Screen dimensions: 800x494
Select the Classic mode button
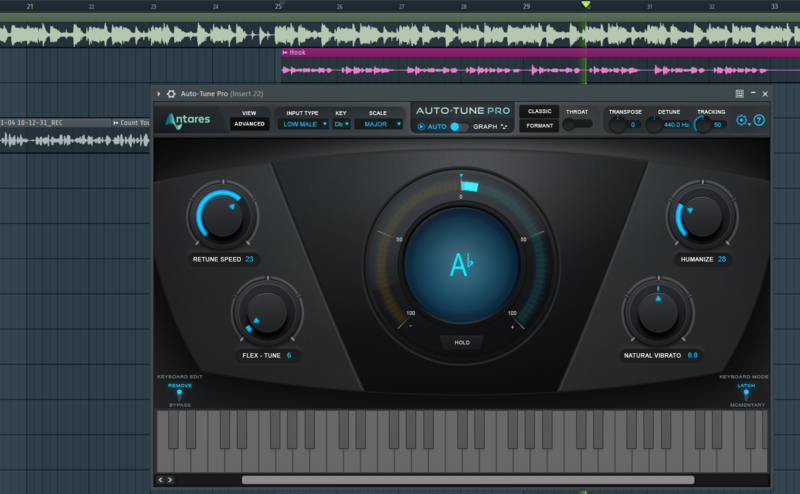(540, 111)
